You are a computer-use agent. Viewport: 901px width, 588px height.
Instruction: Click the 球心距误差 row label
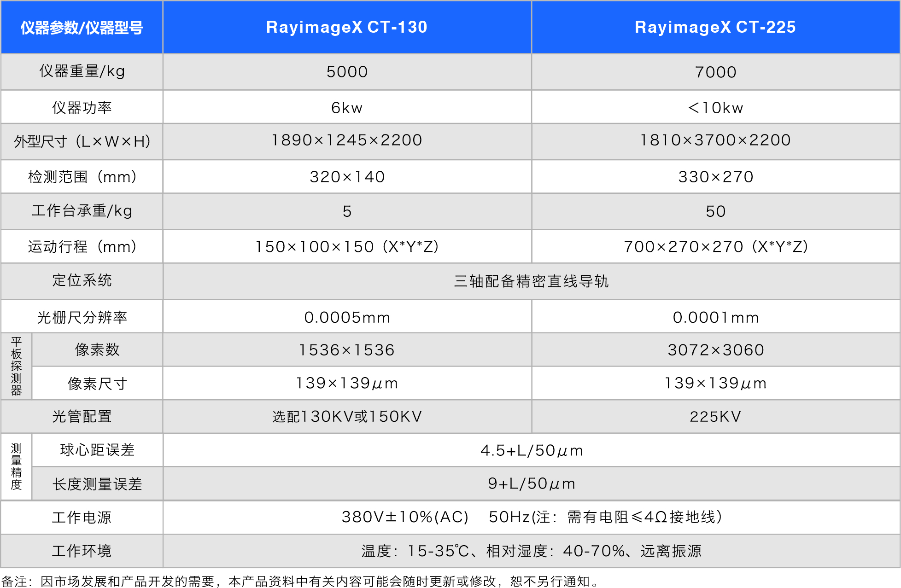click(x=97, y=450)
